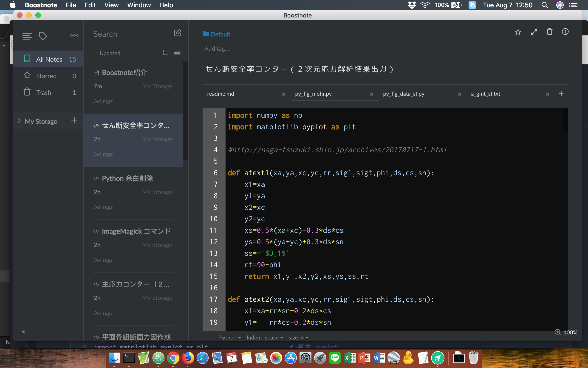Open Siri from the menu bar
The height and width of the screenshot is (368, 588).
(x=560, y=5)
